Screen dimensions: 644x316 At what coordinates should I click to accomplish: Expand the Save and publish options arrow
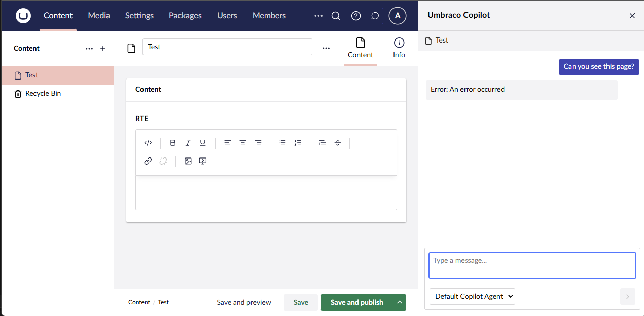click(x=400, y=302)
